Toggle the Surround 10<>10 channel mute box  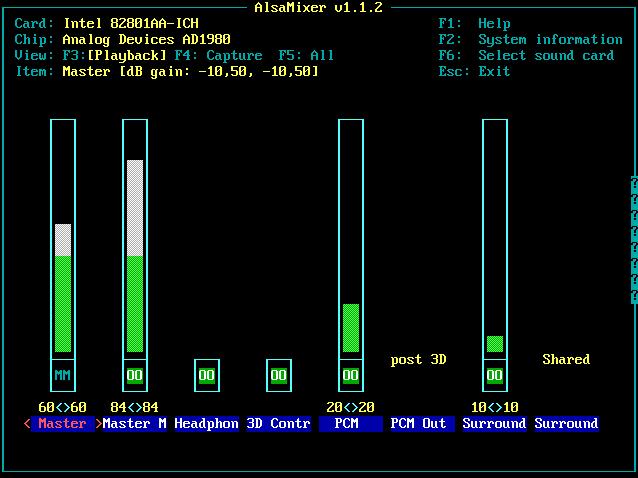click(x=495, y=375)
